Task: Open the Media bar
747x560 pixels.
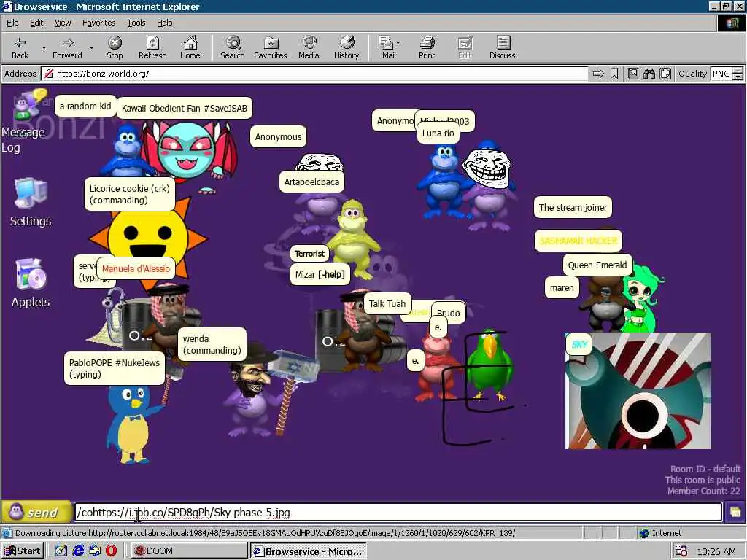Action: [309, 47]
